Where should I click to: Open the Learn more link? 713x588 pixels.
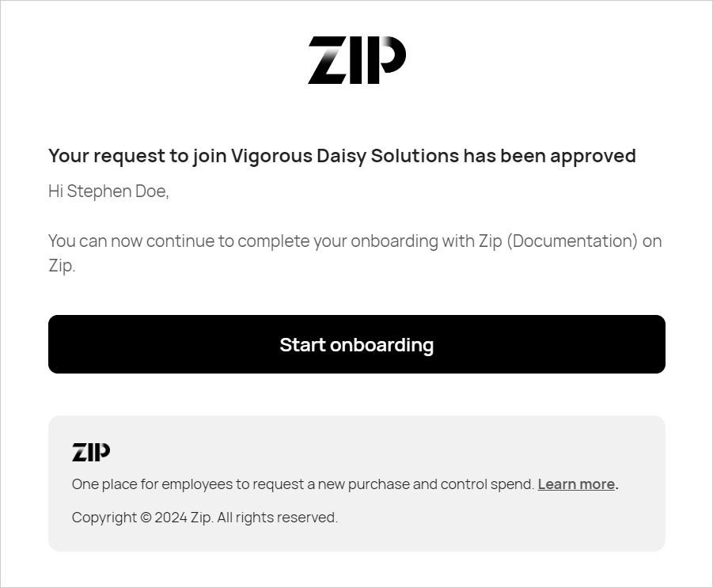coord(576,484)
